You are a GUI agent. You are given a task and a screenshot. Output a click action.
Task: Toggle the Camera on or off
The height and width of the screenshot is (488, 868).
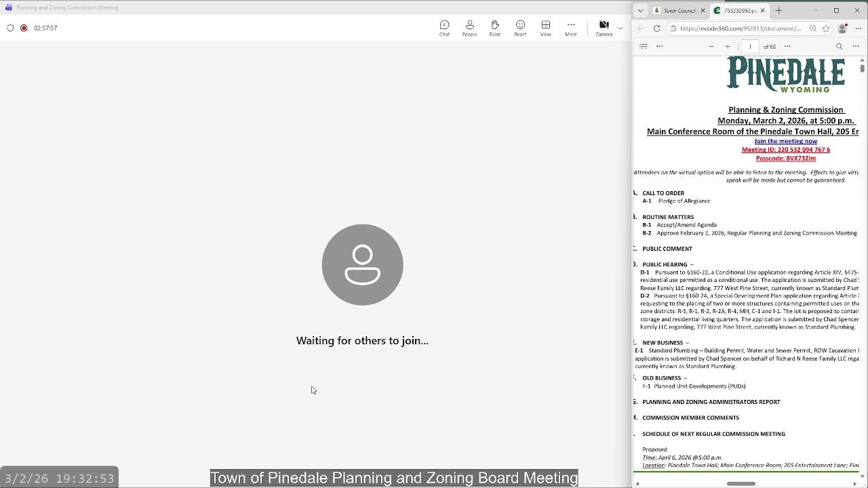(604, 28)
